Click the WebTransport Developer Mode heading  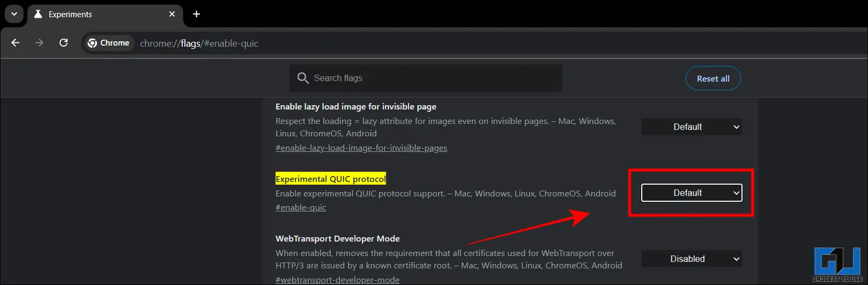tap(338, 238)
